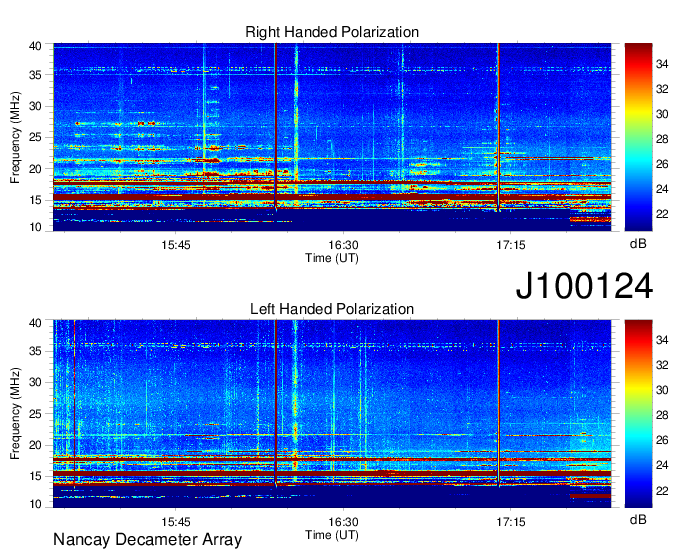Click the 'Right Handed Polarization' plot title
The height and width of the screenshot is (552, 680).
[332, 32]
